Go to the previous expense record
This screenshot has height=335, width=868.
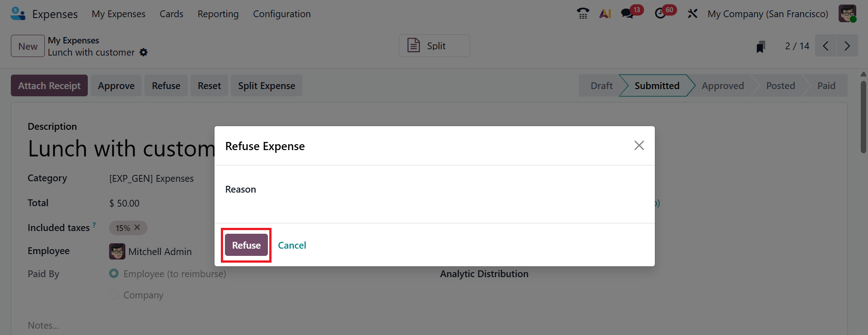click(x=826, y=46)
